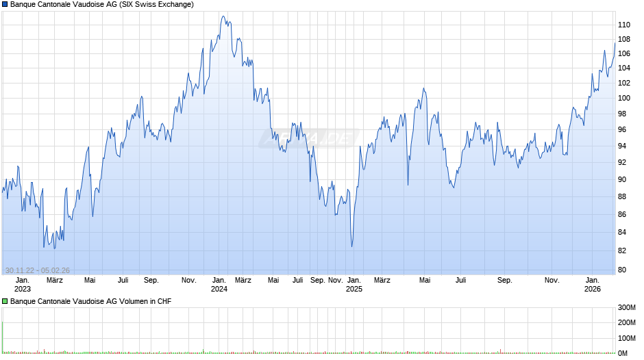Click the 88 price axis label
Screen dimensions: 644x360
click(x=622, y=197)
